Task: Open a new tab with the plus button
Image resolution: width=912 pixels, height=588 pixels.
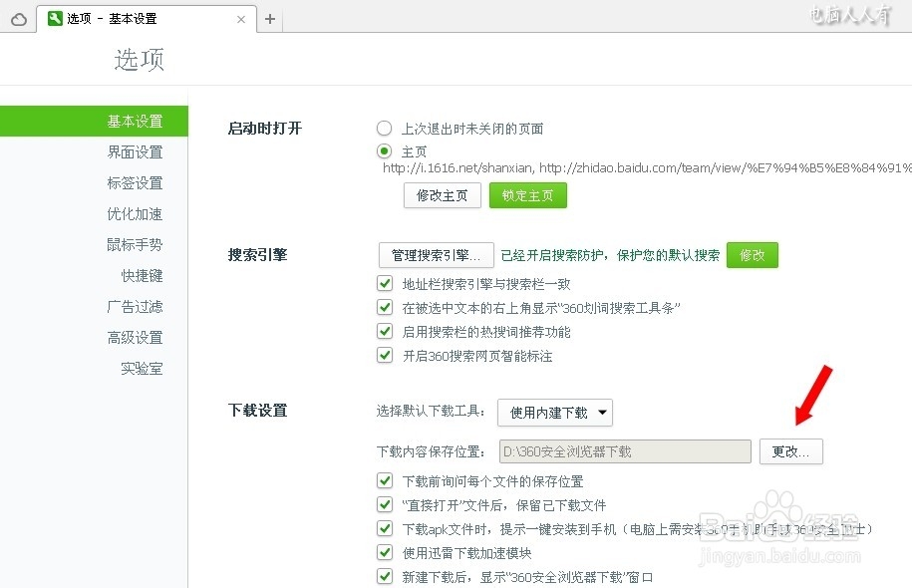Action: (x=270, y=19)
